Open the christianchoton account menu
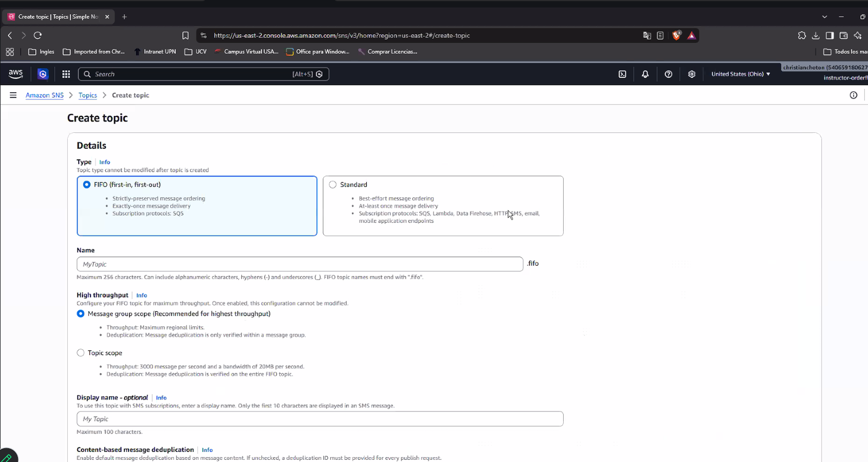 [x=825, y=68]
